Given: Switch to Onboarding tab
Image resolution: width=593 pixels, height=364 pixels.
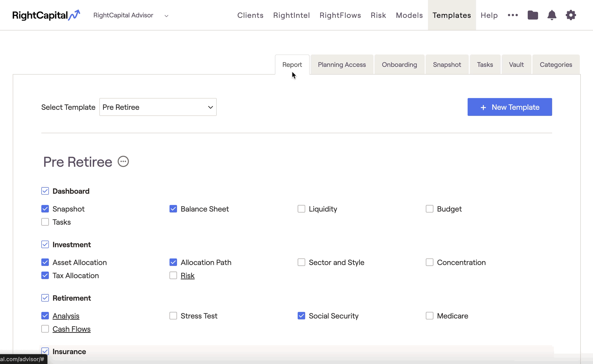Looking at the screenshot, I should tap(399, 65).
